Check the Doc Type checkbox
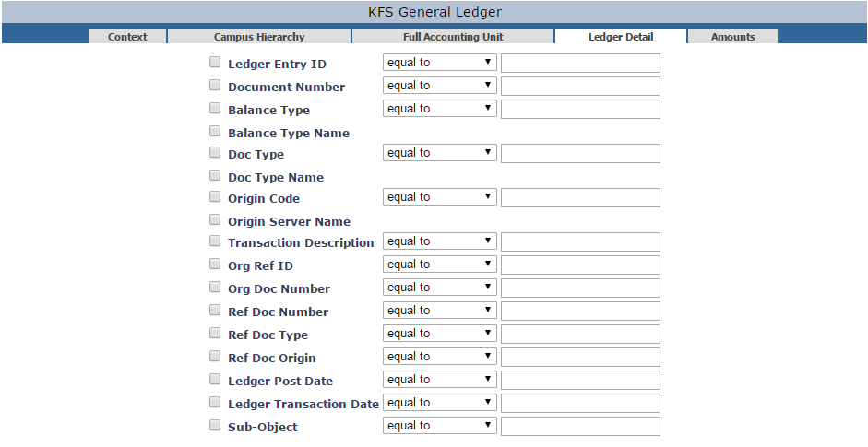The image size is (868, 447). (x=215, y=152)
